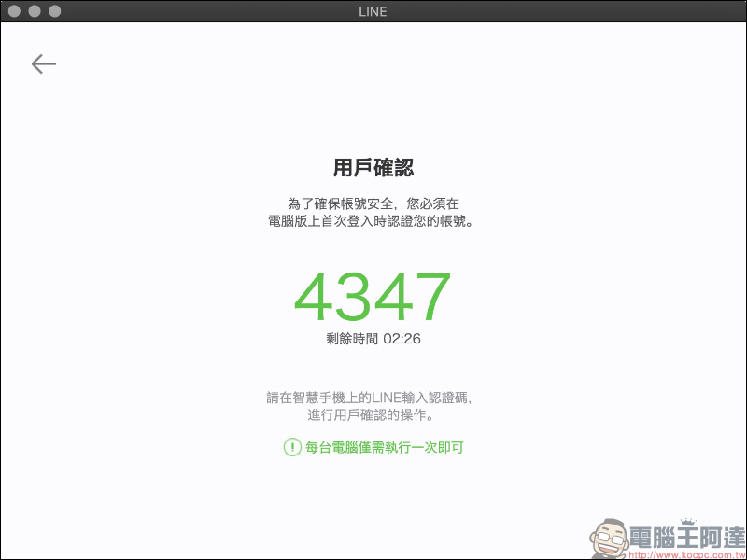
Task: Click the LINE window title
Action: pyautogui.click(x=373, y=11)
